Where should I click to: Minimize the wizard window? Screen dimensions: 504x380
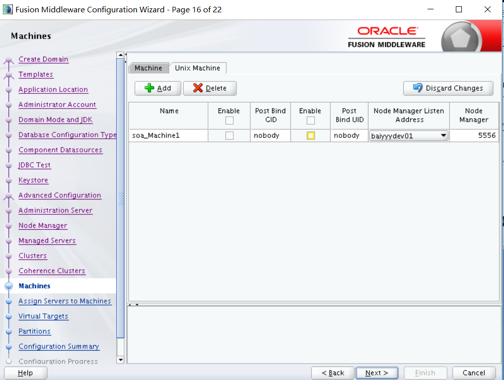pyautogui.click(x=431, y=9)
